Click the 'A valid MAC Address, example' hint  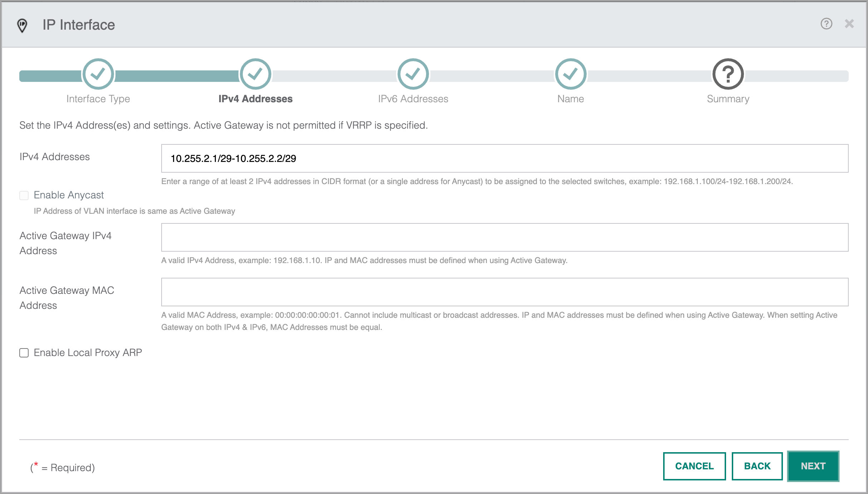(499, 321)
